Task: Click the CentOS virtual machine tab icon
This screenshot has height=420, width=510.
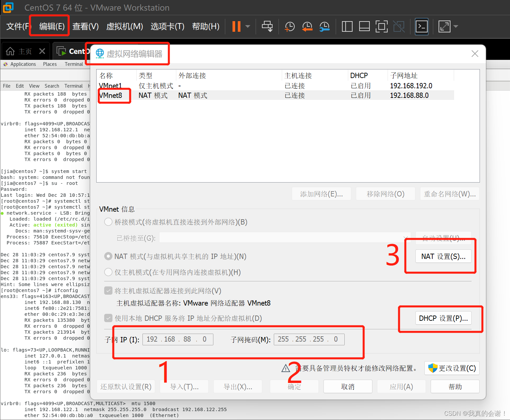Action: 61,51
